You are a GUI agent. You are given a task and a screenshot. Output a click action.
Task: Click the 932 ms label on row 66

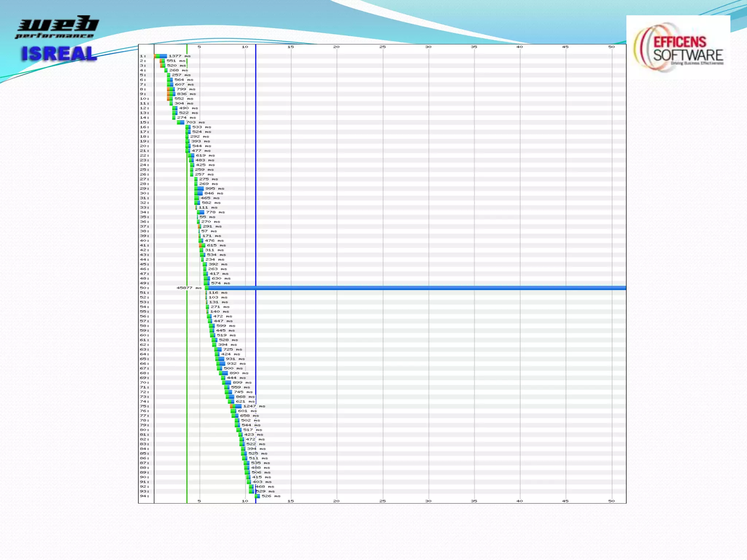236,364
